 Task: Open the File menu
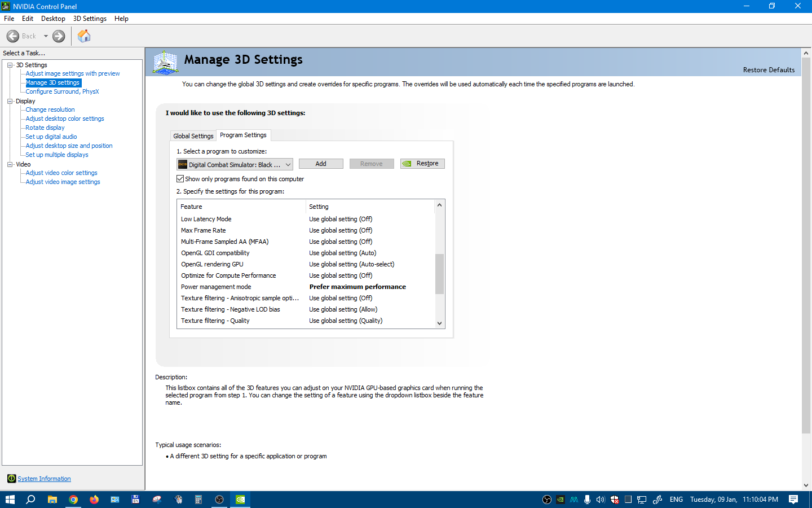pyautogui.click(x=9, y=19)
